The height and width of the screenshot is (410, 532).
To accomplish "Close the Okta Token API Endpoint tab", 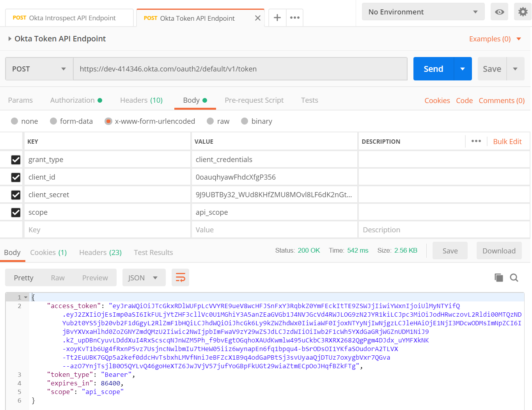I will 257,18.
